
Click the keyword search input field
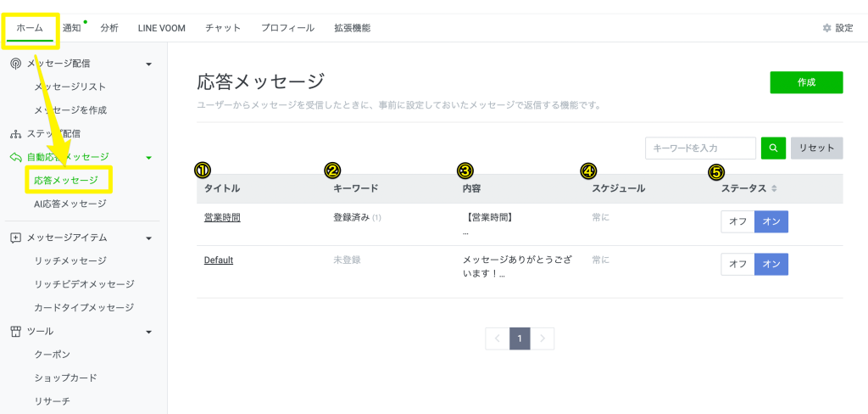tap(700, 148)
